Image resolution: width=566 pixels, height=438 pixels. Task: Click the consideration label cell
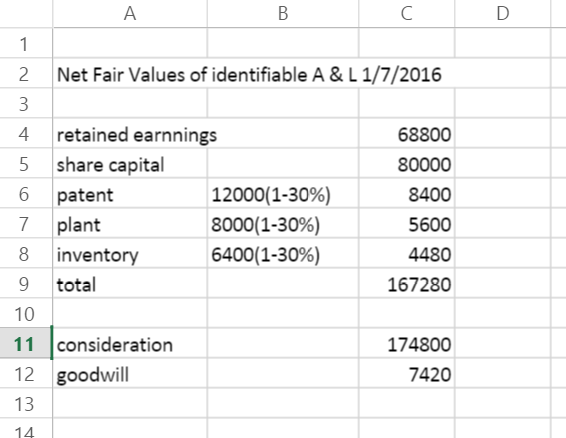[x=130, y=344]
